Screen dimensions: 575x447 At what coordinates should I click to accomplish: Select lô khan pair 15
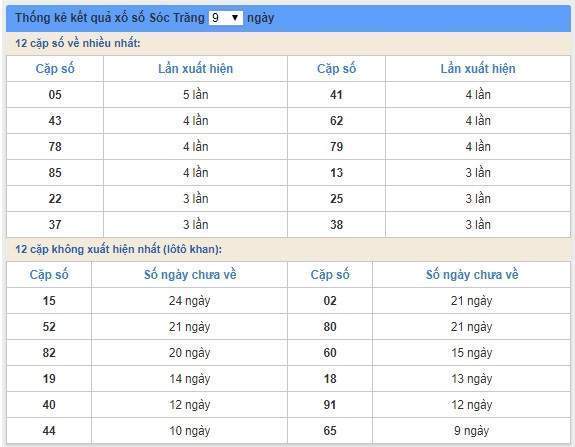pos(49,301)
